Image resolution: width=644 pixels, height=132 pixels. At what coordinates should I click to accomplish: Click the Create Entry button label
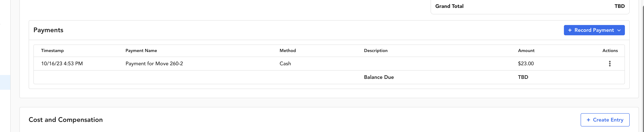(608, 120)
